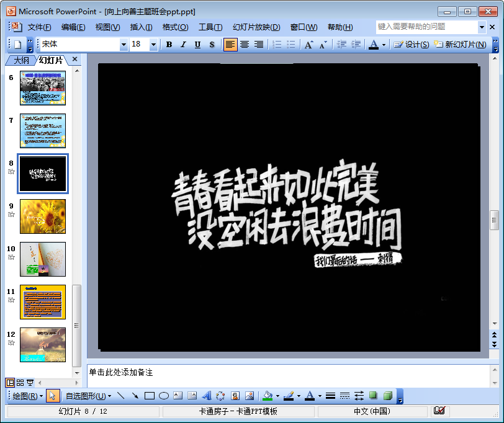The height and width of the screenshot is (423, 504).
Task: Click the notes area 单击此处添加备注
Action: point(121,373)
